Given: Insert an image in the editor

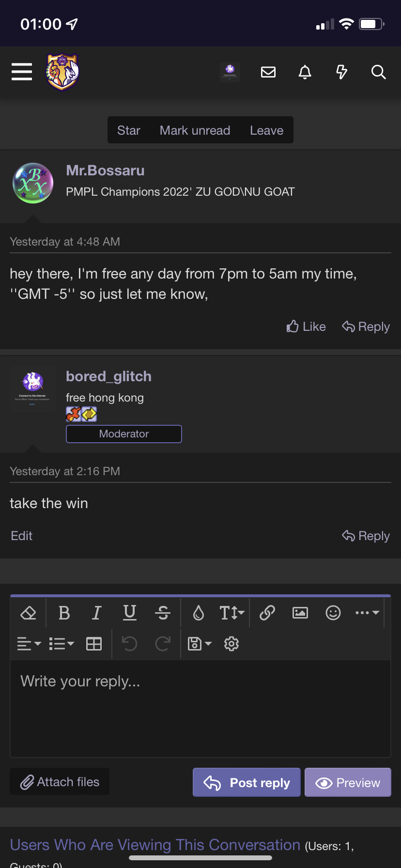Looking at the screenshot, I should pyautogui.click(x=300, y=613).
